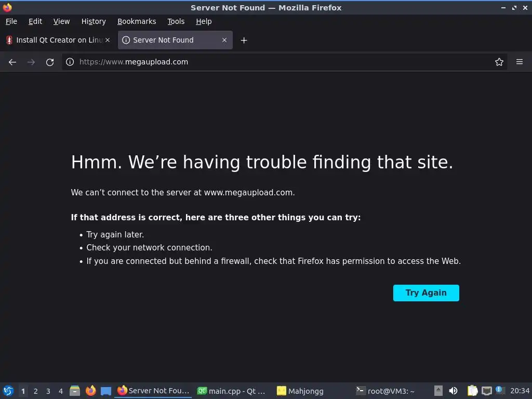Open the File menu

coord(11,21)
